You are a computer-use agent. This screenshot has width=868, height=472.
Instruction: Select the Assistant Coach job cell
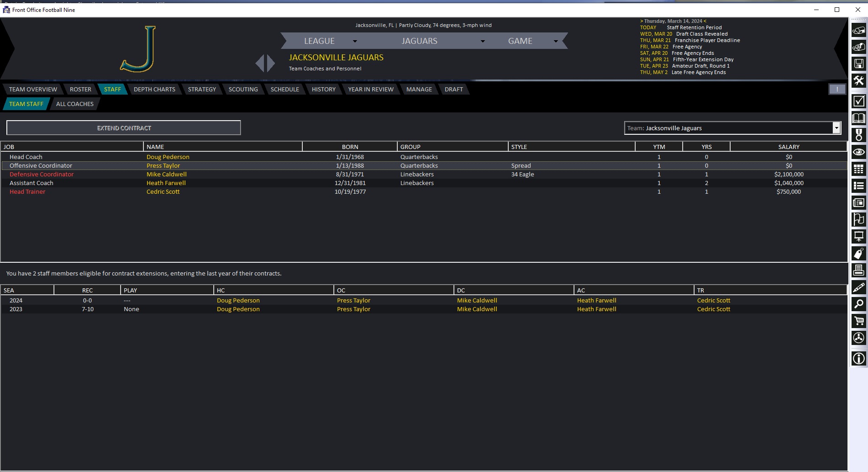[x=32, y=183]
